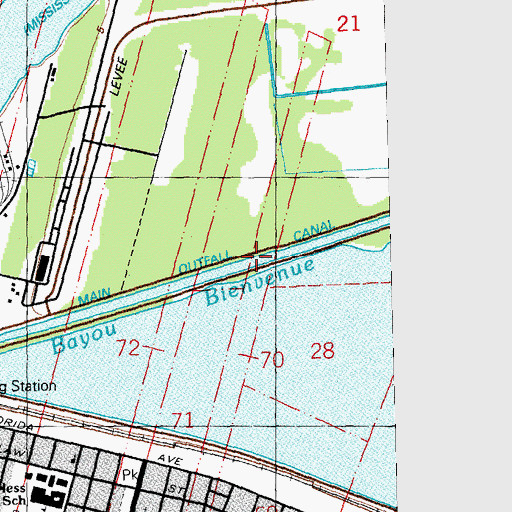
Task: Click the 'OUTFALL' canal label
Action: coord(205,262)
